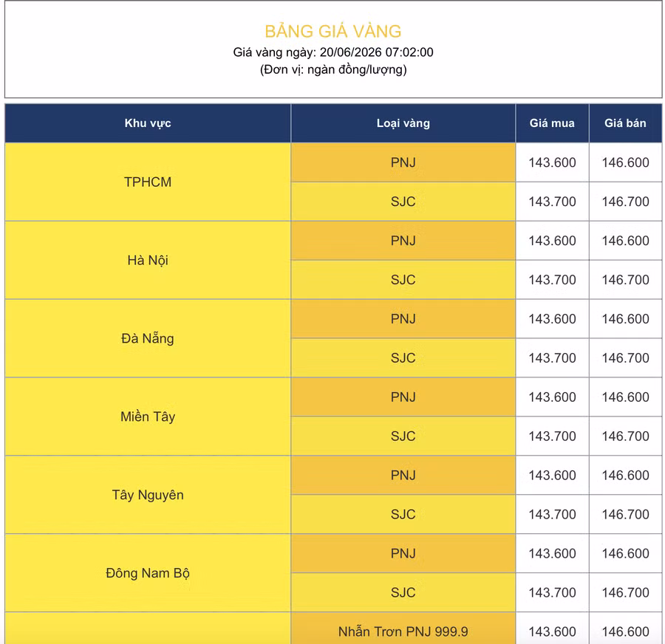Click SJC gold type in TPHCM row

pos(403,202)
